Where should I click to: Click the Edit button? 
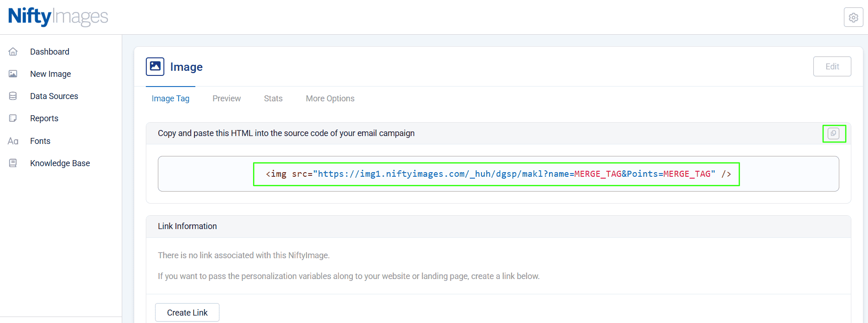(x=832, y=67)
